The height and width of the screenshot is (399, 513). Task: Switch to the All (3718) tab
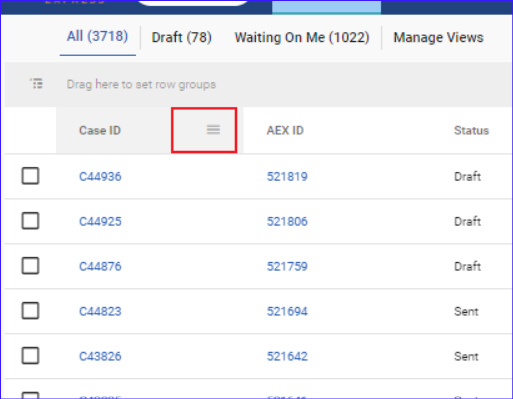pos(97,36)
